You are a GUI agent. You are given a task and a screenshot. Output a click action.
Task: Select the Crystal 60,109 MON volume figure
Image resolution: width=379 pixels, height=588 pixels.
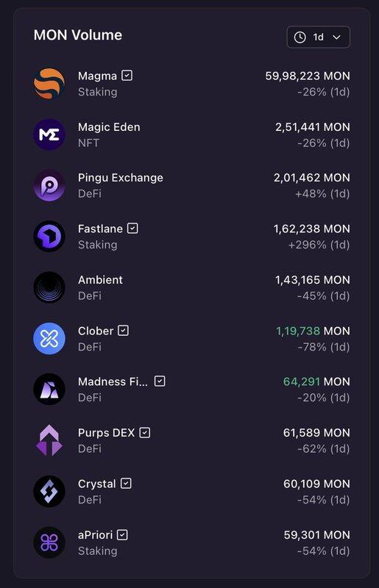316,484
